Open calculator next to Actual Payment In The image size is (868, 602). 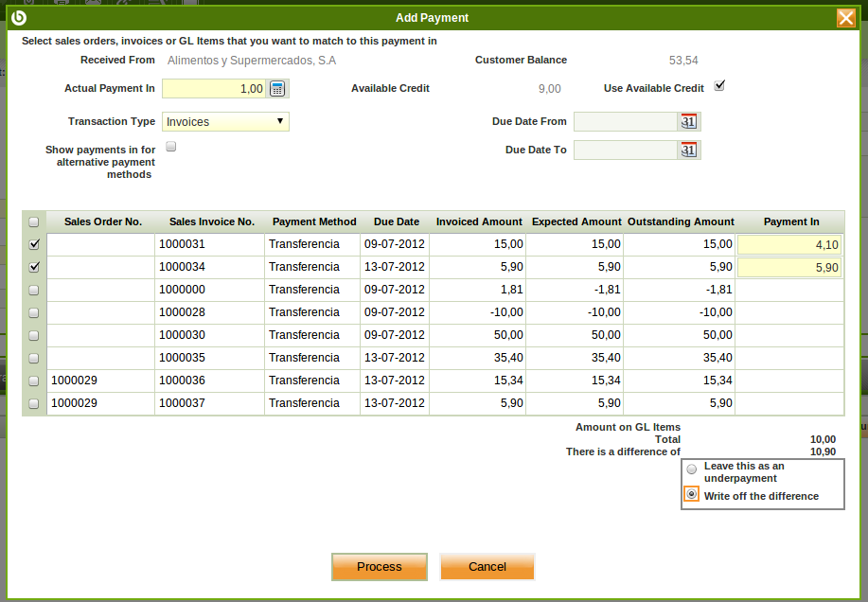(277, 89)
